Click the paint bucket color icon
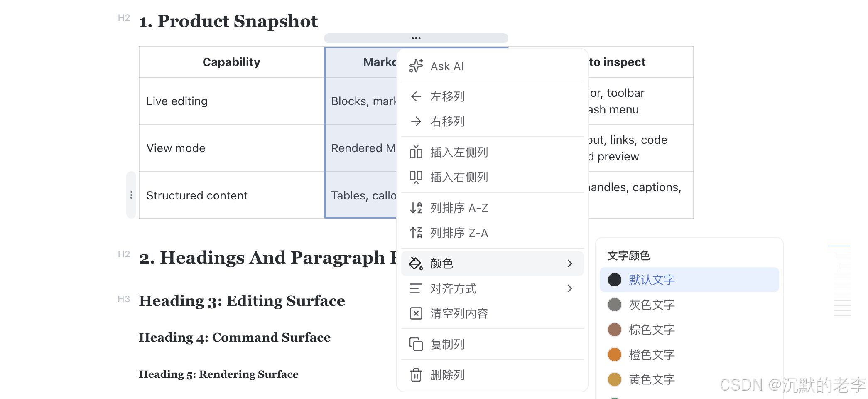The image size is (868, 399). click(x=416, y=264)
